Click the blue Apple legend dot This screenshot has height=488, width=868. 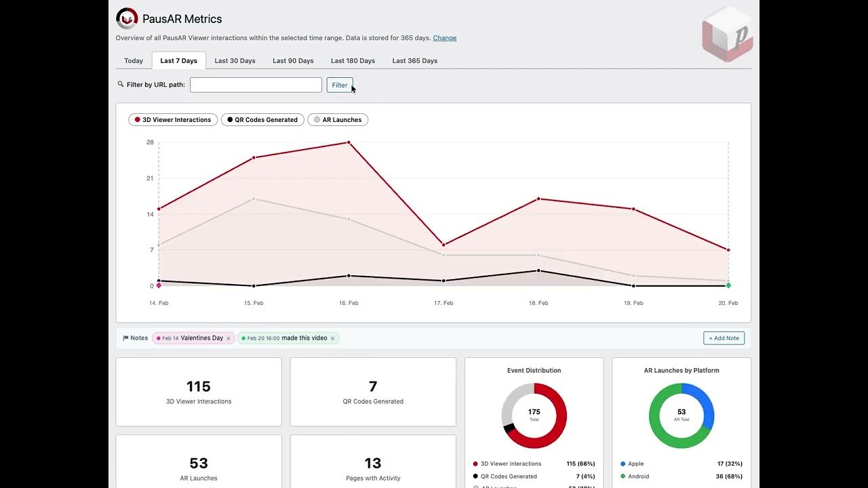coord(623,464)
